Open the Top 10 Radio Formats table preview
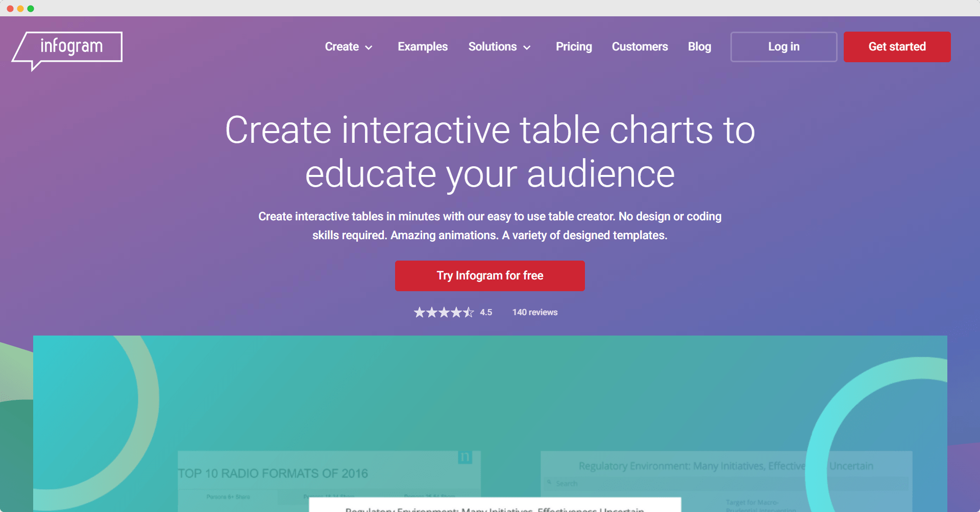Screen dimensions: 980x512 tap(329, 481)
